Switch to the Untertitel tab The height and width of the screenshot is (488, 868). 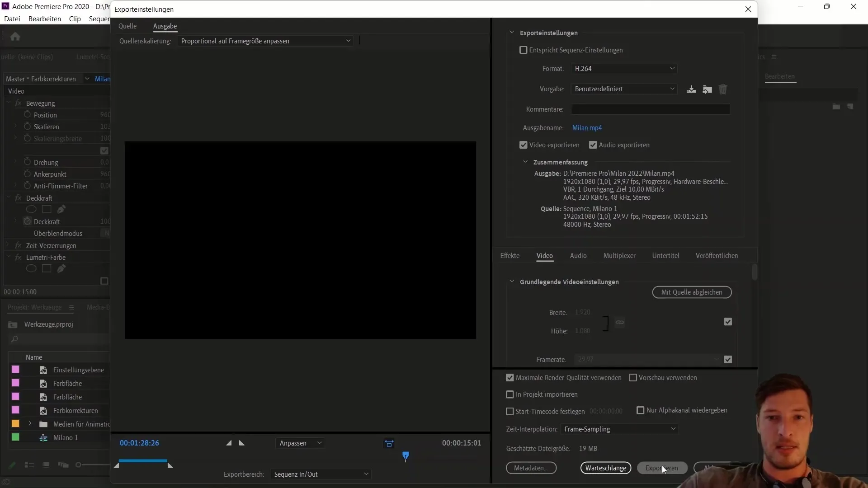[665, 256]
